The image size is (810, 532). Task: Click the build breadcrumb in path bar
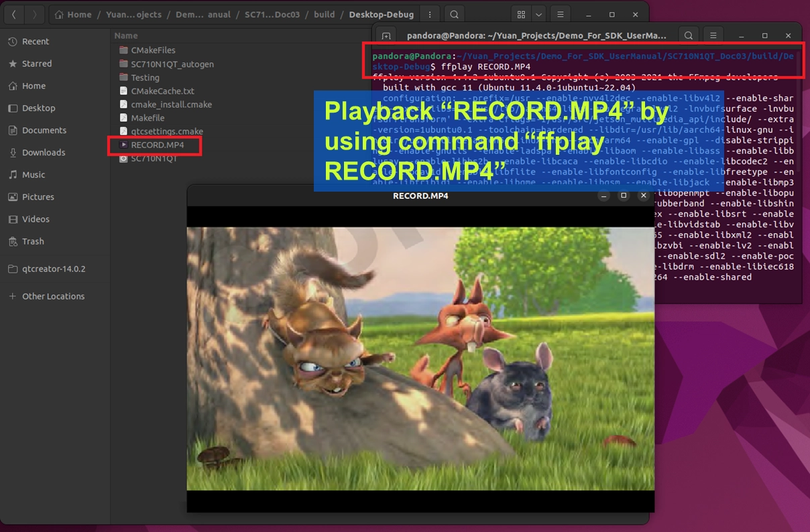tap(325, 14)
